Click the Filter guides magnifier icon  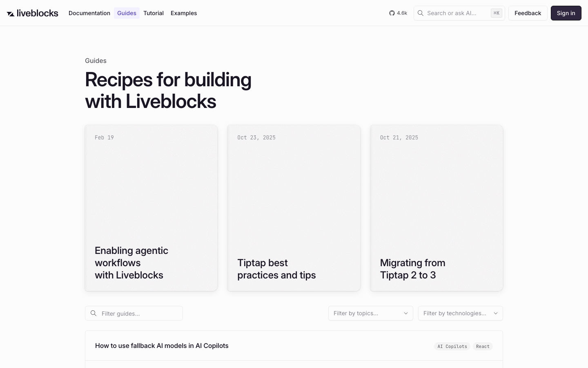click(94, 313)
